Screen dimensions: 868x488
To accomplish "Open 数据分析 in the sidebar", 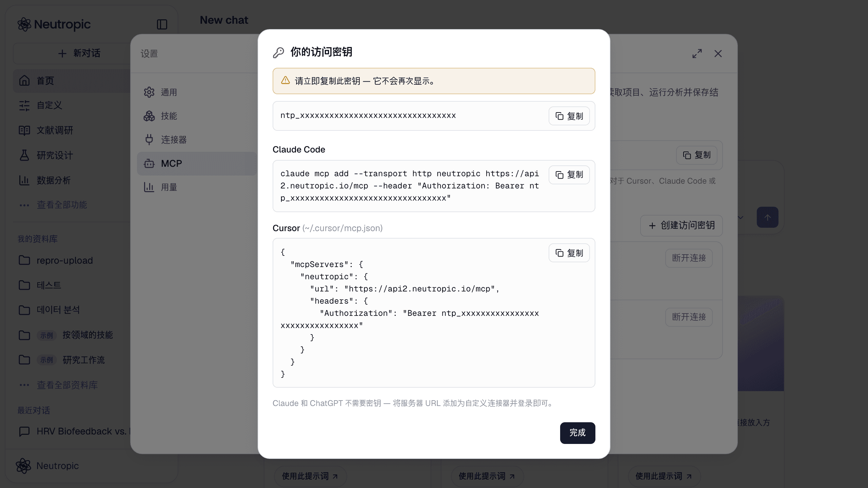I will pos(72,181).
